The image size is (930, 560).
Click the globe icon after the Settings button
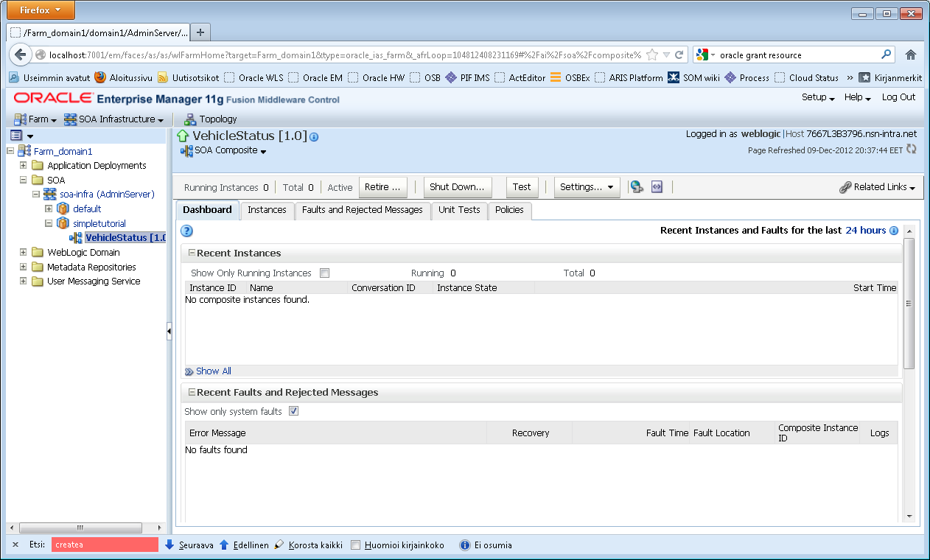(637, 187)
